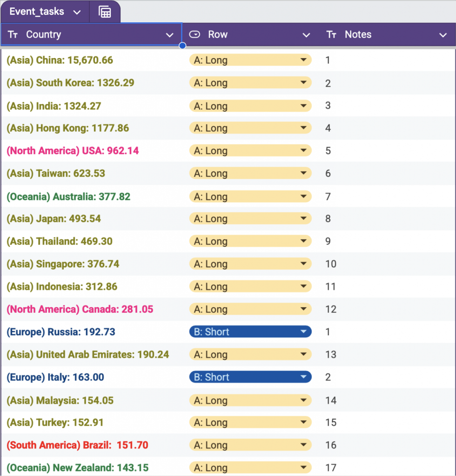Image resolution: width=456 pixels, height=476 pixels.
Task: Open the Event_tasks table tab menu
Action: (77, 12)
